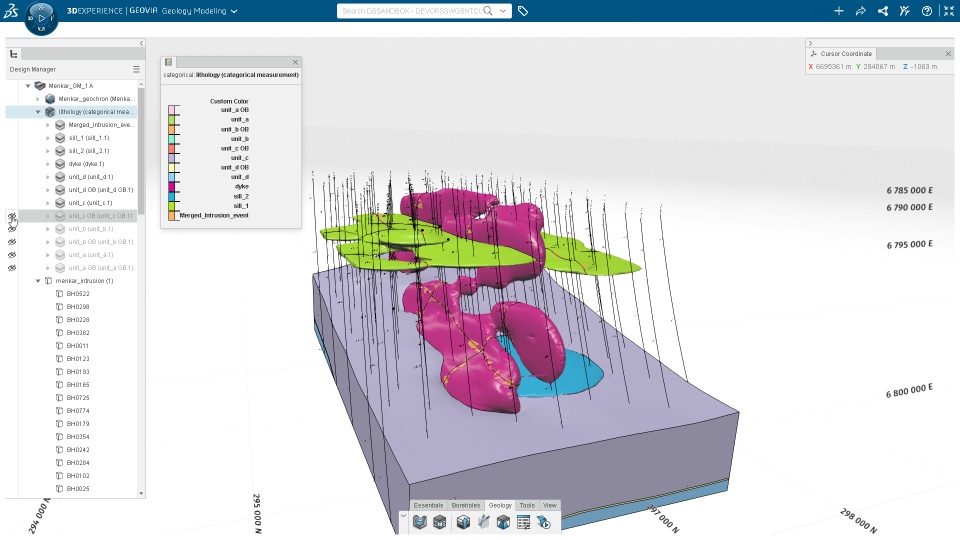Open the table settings icon in toolbar
This screenshot has width=960, height=540.
point(523,522)
